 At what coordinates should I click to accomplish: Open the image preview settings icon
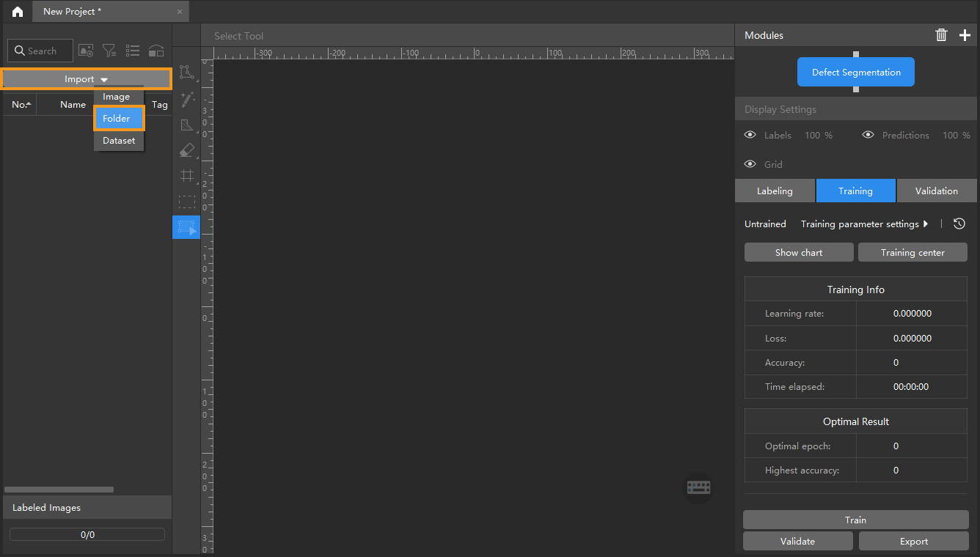point(86,51)
